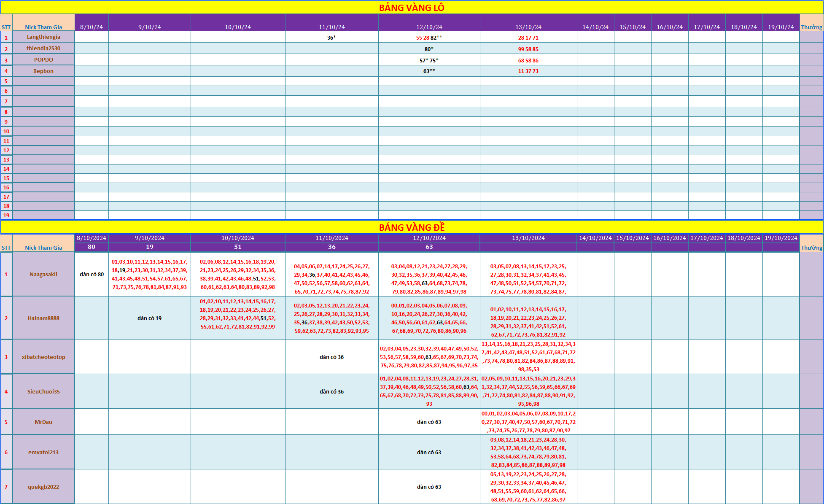The height and width of the screenshot is (504, 824).
Task: Select the thiendia2530 nickname cell
Action: pos(43,49)
